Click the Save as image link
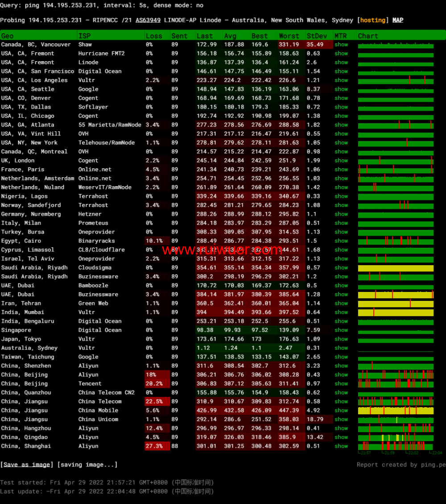This screenshot has height=504, width=446. [x=27, y=465]
